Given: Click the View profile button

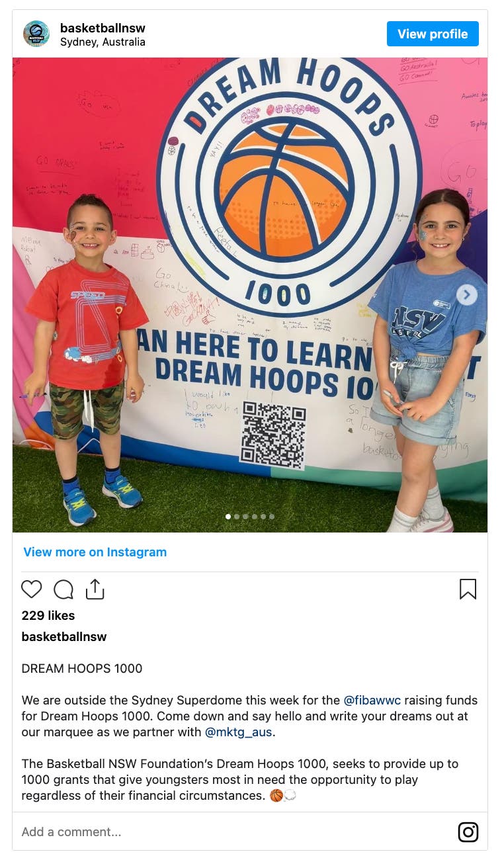Looking at the screenshot, I should coord(433,34).
